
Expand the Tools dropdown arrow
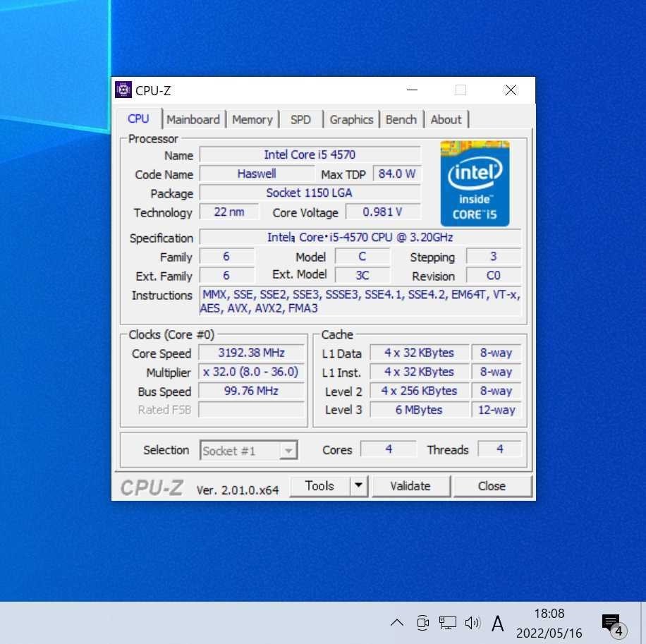[359, 486]
